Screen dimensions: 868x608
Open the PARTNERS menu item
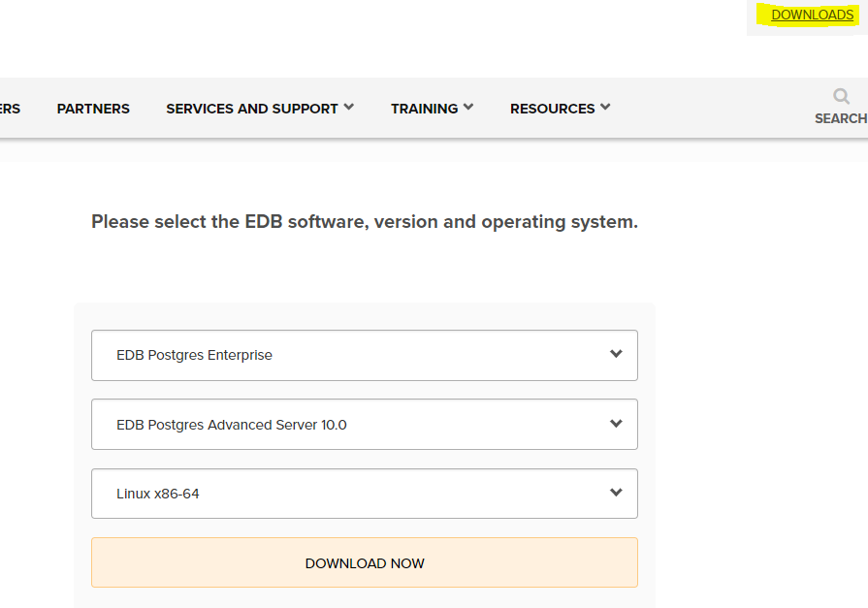pyautogui.click(x=93, y=109)
